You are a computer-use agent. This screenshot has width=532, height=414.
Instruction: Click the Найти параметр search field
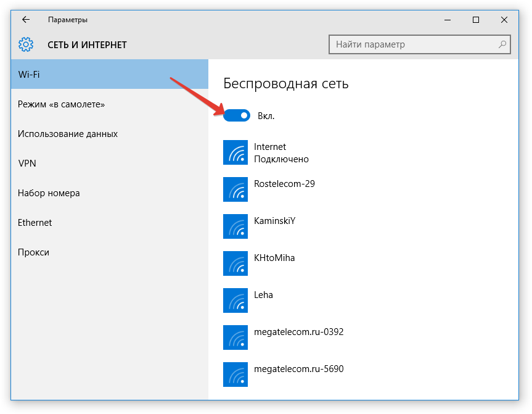pyautogui.click(x=413, y=44)
